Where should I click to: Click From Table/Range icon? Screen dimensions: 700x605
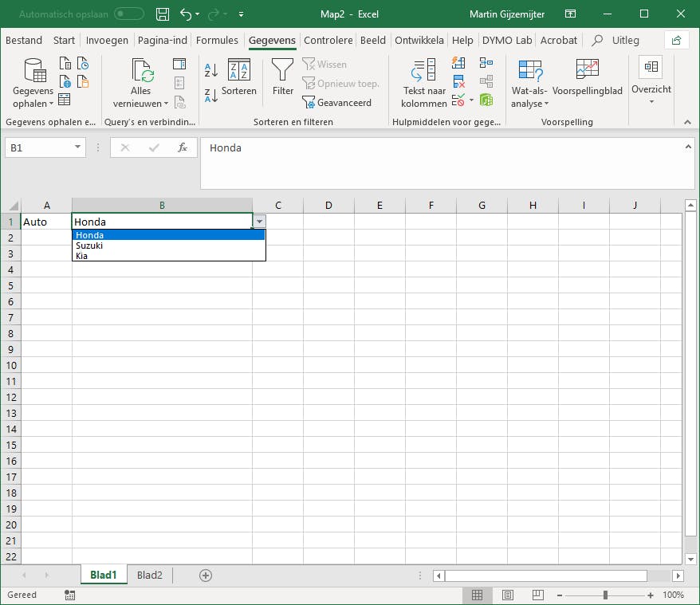(65, 99)
